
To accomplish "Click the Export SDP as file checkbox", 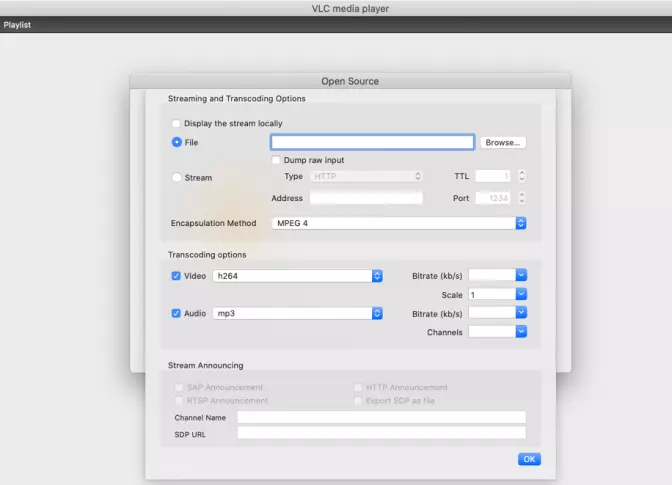I will pos(358,401).
